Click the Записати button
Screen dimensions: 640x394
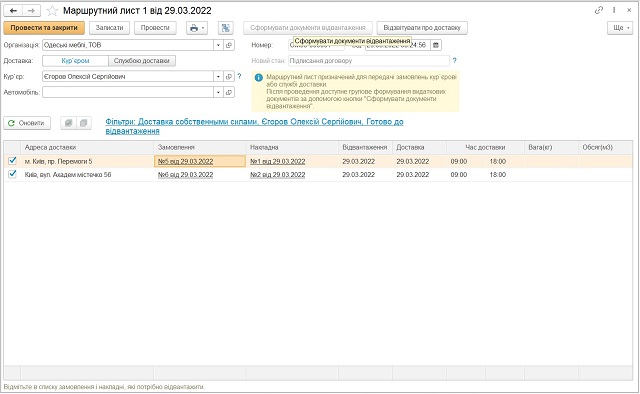coord(109,28)
